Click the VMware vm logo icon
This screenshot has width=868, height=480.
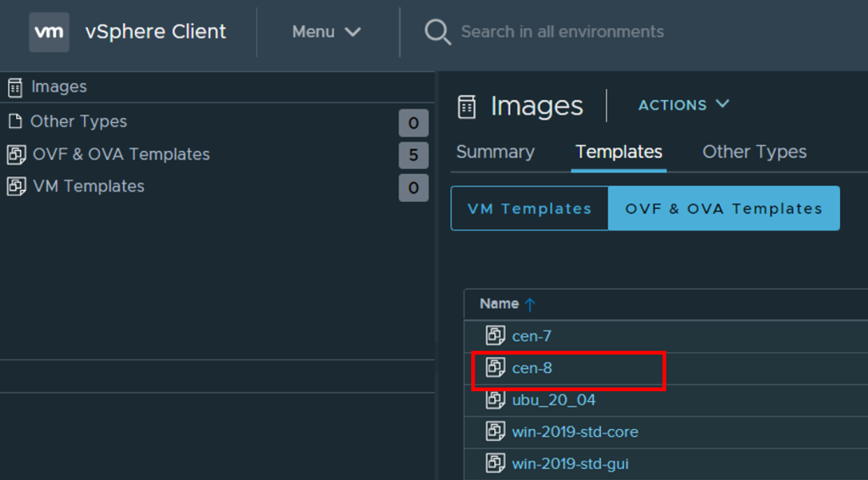pos(48,32)
